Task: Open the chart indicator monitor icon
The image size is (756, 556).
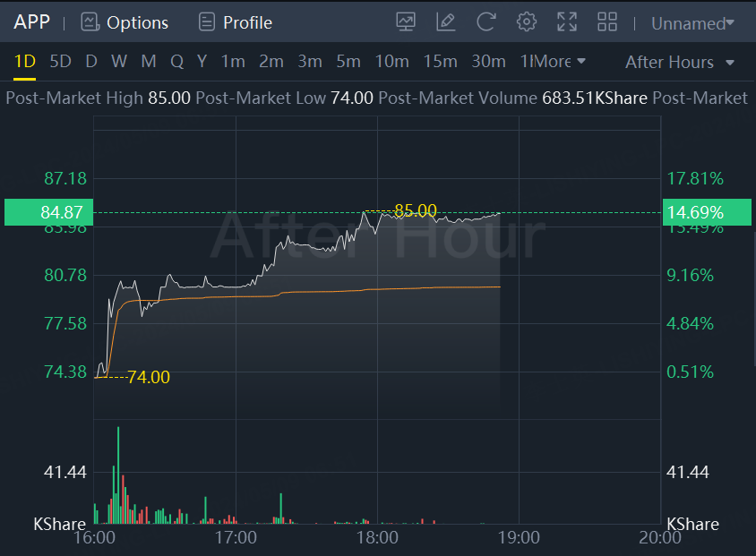Action: click(406, 22)
